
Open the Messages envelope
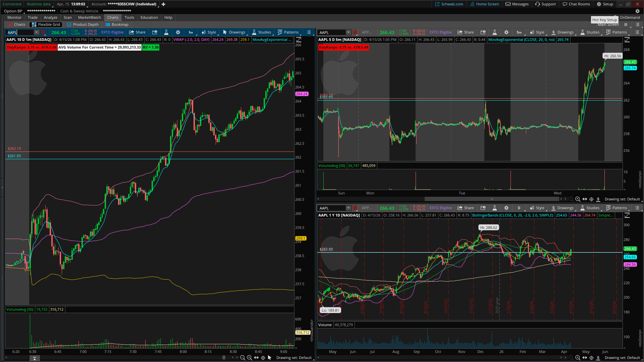[x=517, y=4]
